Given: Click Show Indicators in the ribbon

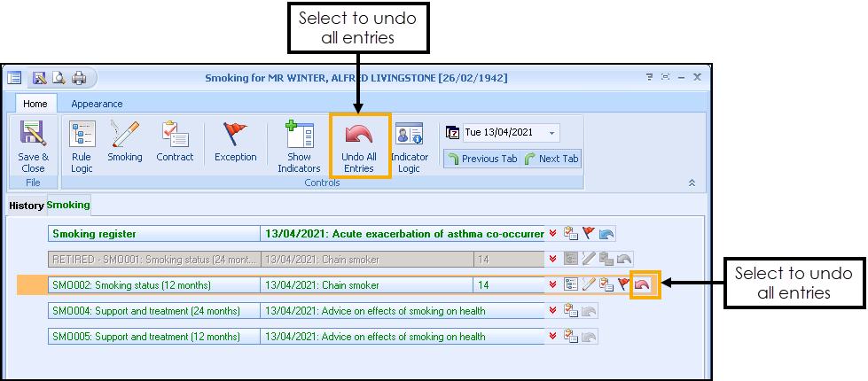Looking at the screenshot, I should pos(299,146).
